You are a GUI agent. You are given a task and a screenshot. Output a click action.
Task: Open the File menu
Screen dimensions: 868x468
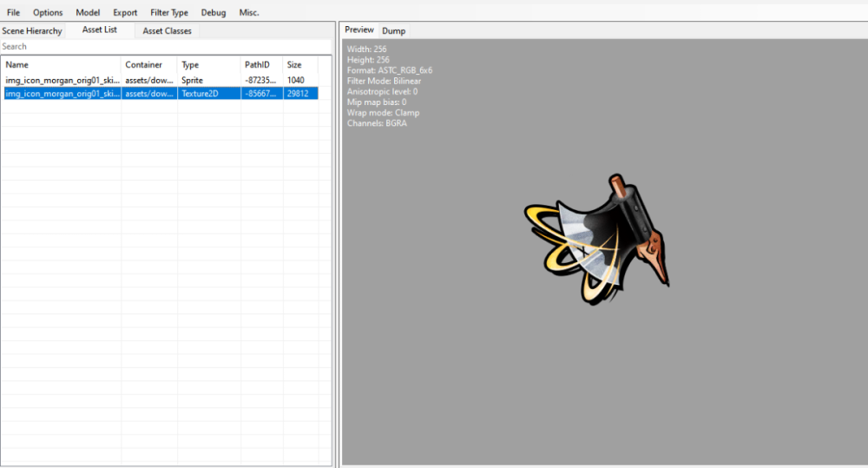point(13,13)
